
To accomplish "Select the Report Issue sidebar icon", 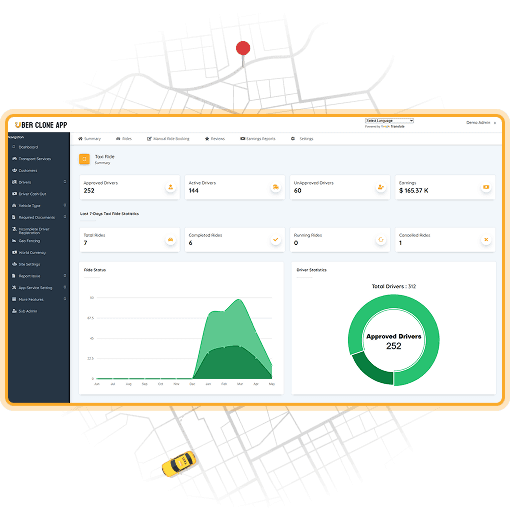I will point(14,276).
